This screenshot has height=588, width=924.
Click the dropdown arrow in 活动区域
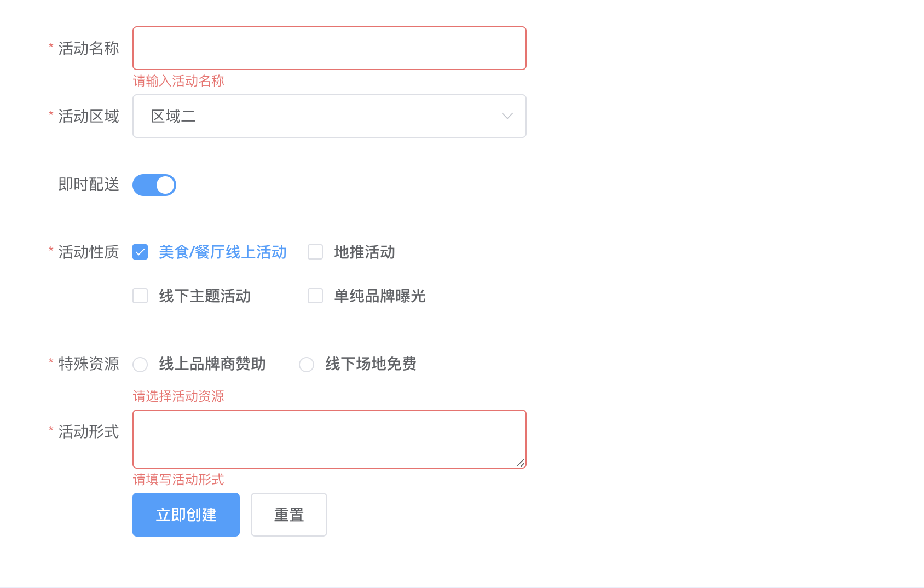(507, 116)
